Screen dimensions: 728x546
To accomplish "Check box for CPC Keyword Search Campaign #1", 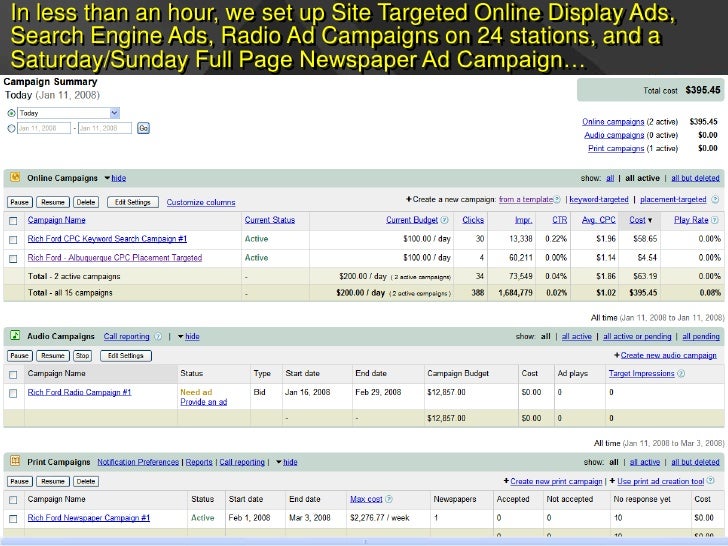I will pyautogui.click(x=13, y=240).
